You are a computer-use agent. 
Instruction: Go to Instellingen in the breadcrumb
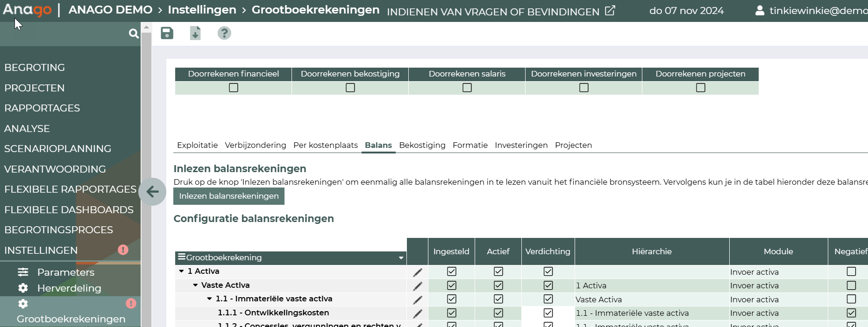pyautogui.click(x=202, y=10)
